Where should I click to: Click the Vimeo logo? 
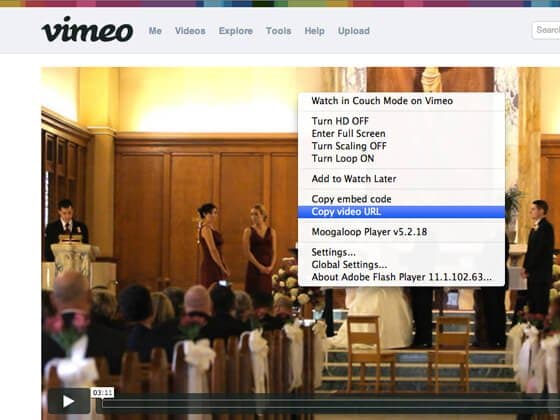click(x=88, y=29)
